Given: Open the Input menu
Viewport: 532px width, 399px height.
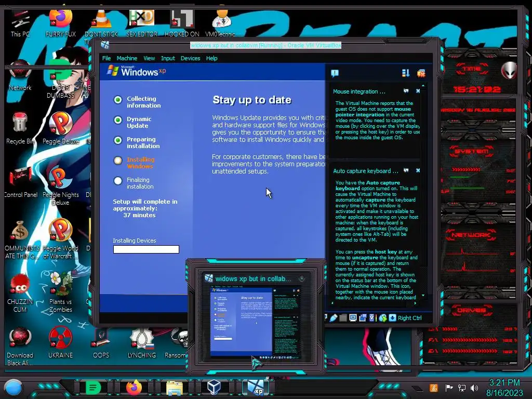Looking at the screenshot, I should tap(168, 58).
